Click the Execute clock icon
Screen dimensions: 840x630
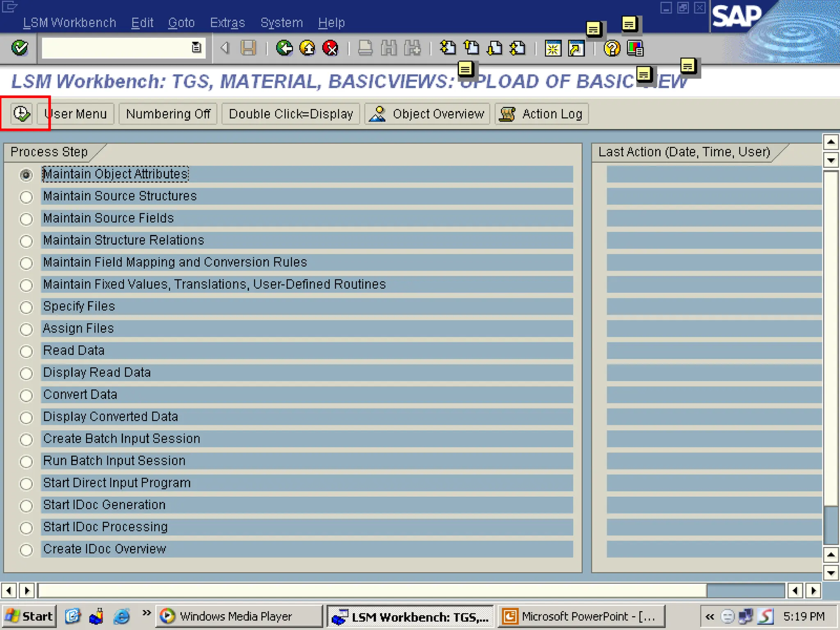pos(21,114)
